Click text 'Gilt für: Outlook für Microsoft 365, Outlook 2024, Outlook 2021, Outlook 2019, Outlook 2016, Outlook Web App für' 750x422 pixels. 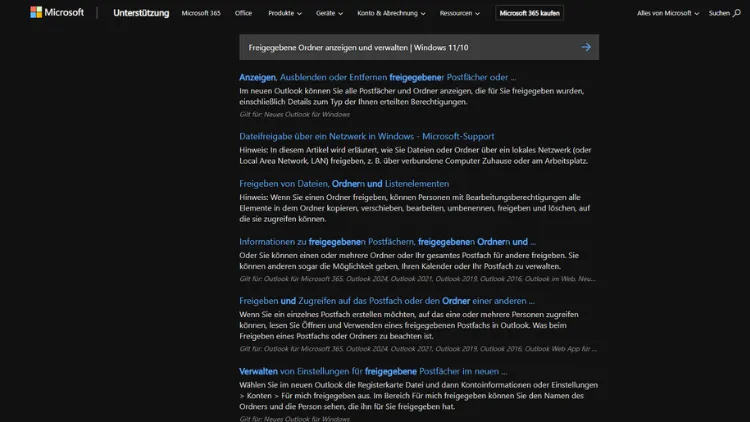(x=418, y=349)
